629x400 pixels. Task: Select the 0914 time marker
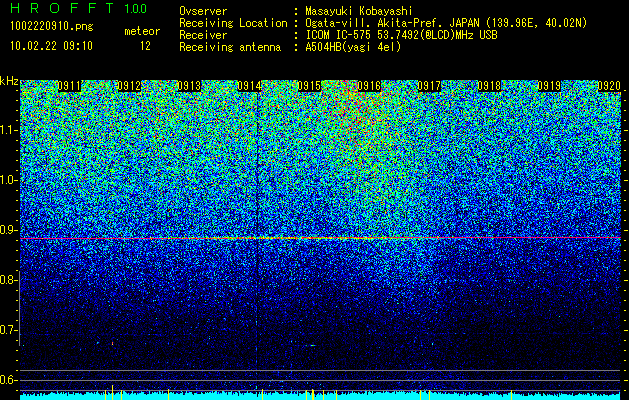pyautogui.click(x=249, y=86)
